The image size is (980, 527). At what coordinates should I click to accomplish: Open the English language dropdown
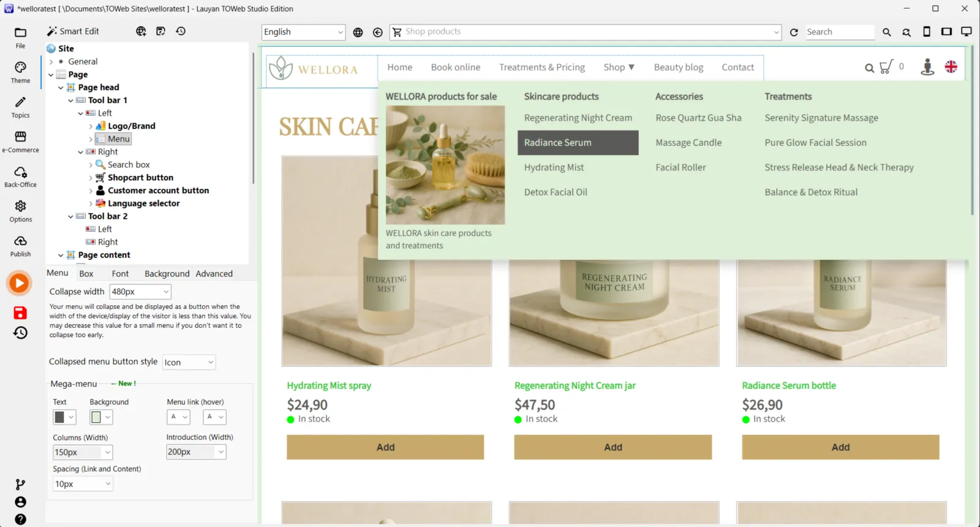303,32
